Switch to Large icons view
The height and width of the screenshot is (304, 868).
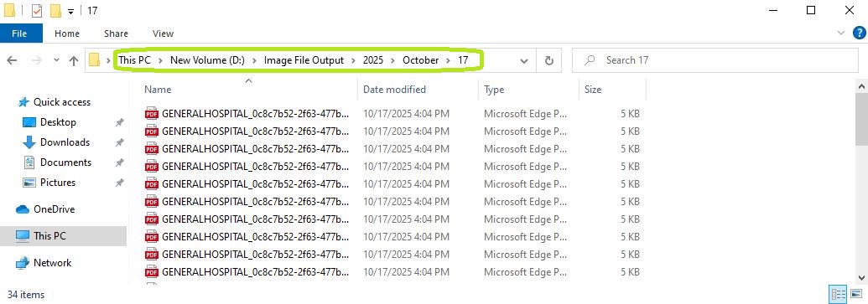tap(855, 294)
